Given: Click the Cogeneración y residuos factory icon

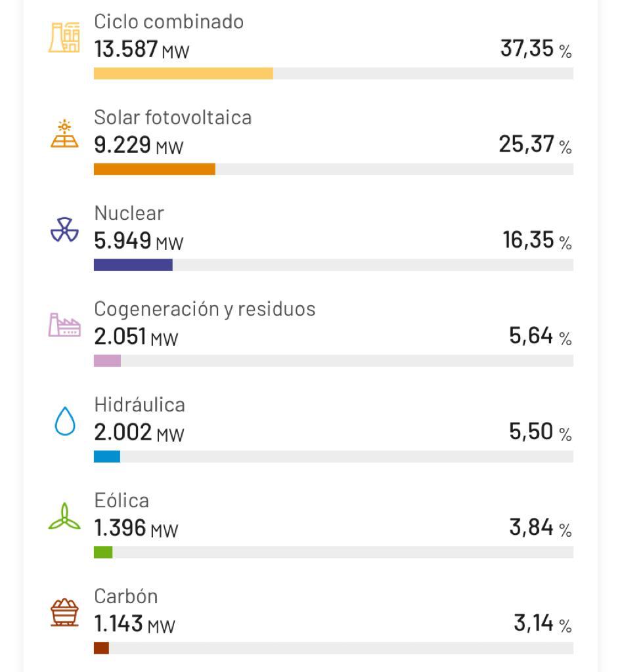Looking at the screenshot, I should click(64, 325).
